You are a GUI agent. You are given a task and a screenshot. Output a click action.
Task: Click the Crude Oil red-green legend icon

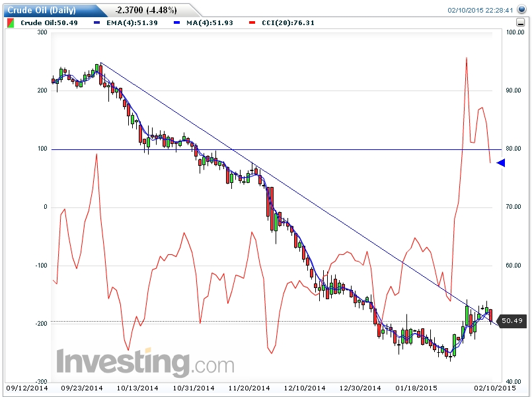[x=11, y=23]
